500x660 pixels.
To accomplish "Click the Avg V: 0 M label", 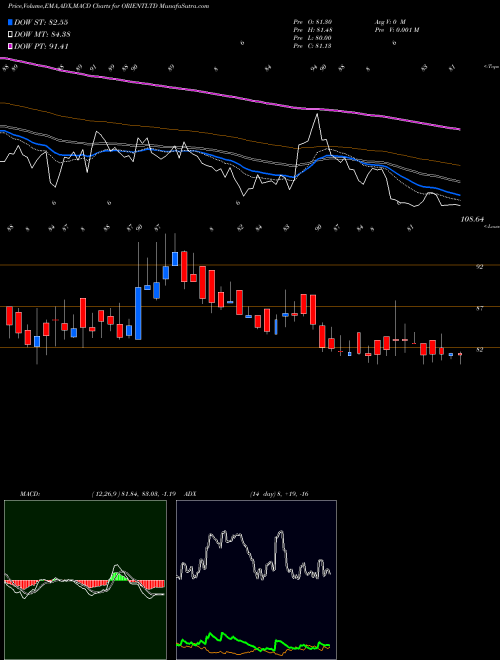I will point(389,21).
